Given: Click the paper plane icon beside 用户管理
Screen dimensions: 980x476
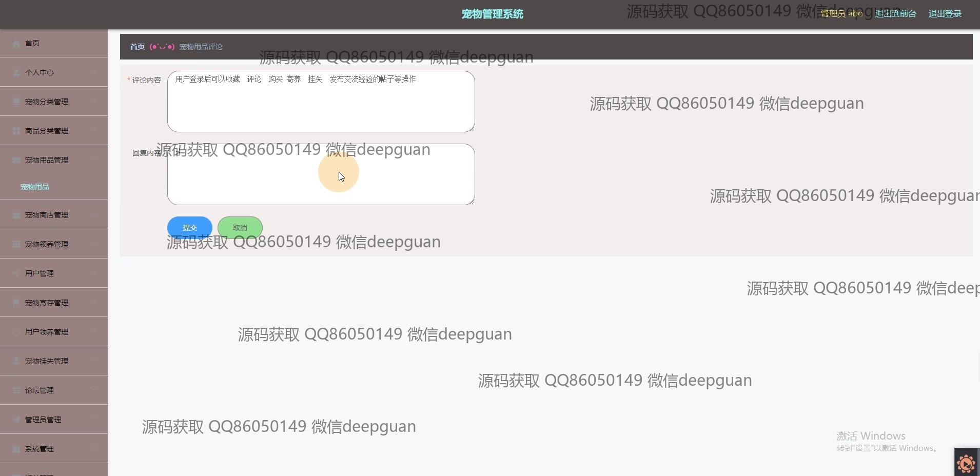Looking at the screenshot, I should click(x=16, y=274).
